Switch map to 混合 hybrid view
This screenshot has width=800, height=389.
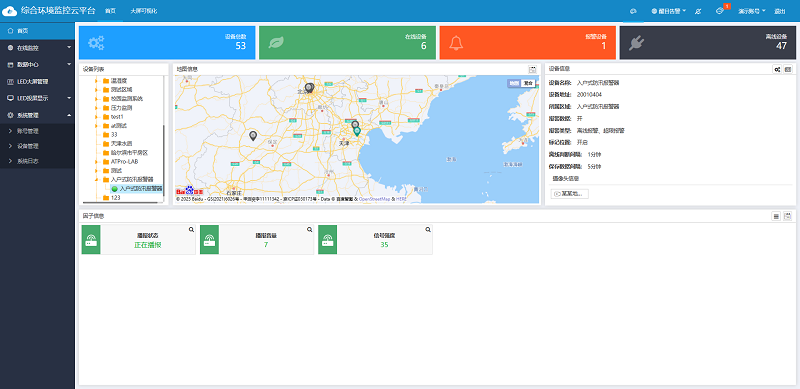[x=528, y=83]
